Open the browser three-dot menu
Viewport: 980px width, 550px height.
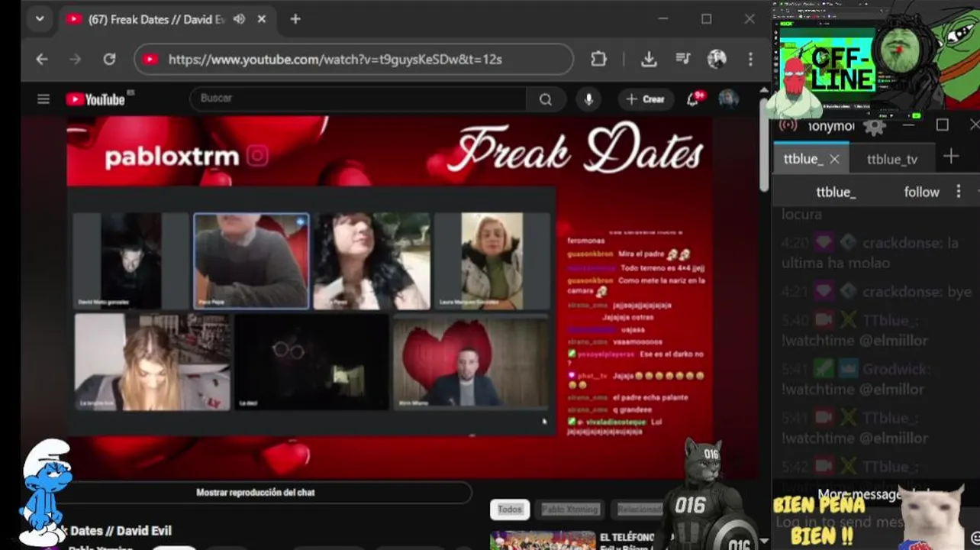pos(750,59)
